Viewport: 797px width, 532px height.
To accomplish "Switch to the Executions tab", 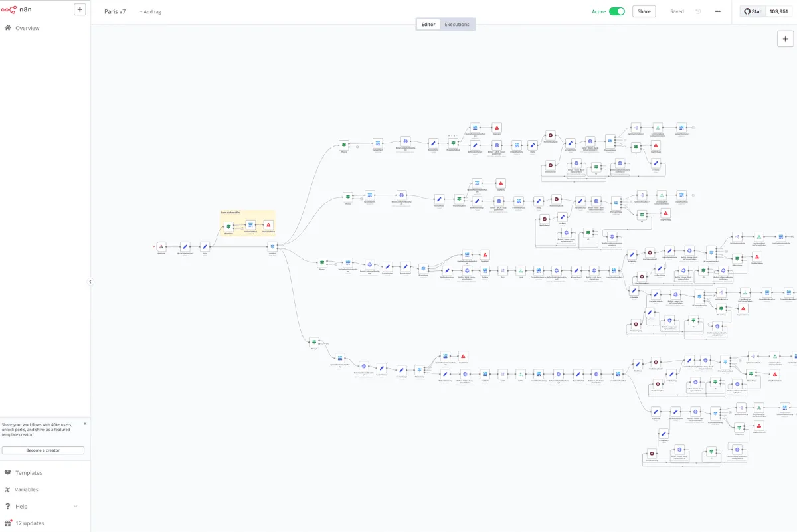I will 457,25.
